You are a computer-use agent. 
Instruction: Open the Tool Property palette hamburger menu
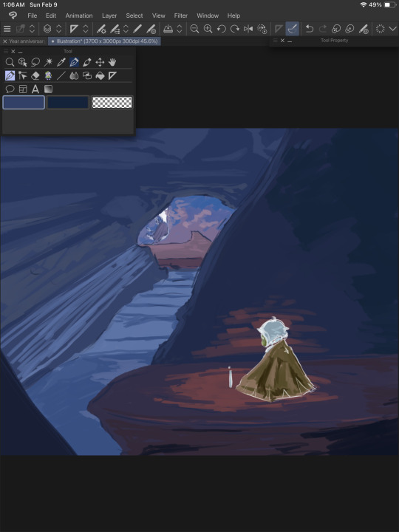(275, 41)
